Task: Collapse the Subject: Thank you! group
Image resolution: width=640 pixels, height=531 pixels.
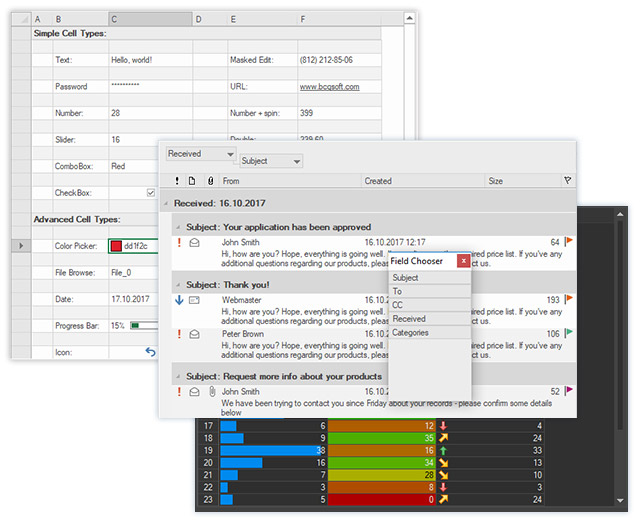Action: (x=177, y=285)
